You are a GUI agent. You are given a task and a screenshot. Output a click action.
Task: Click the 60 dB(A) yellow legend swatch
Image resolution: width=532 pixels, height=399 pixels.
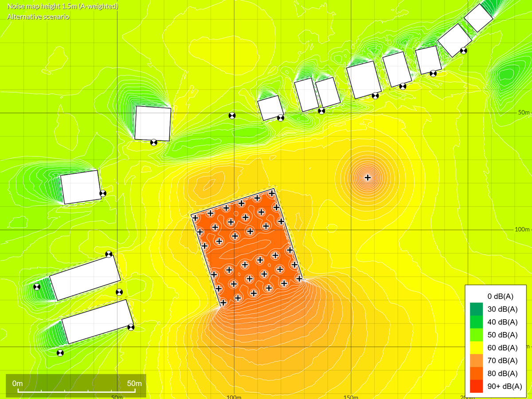click(476, 348)
